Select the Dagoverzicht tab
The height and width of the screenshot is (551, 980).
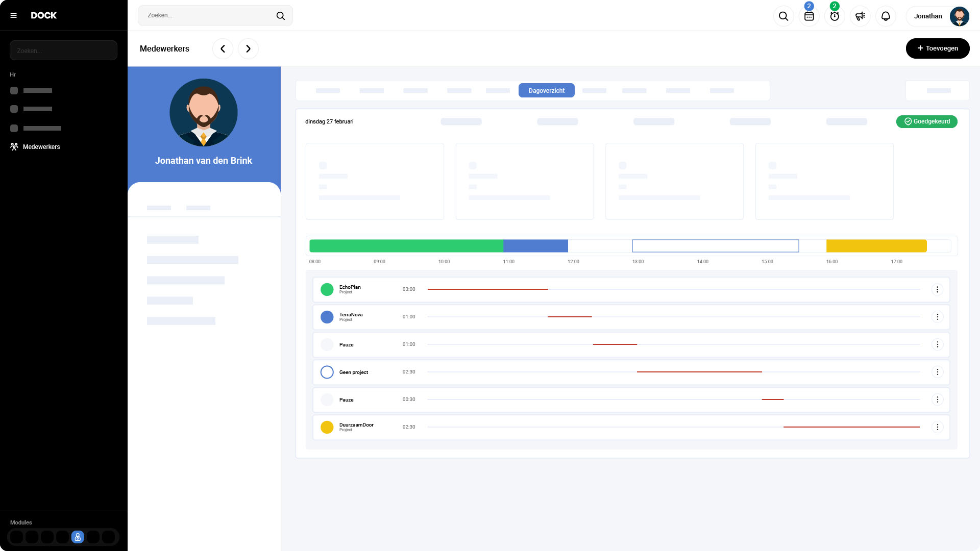(546, 90)
